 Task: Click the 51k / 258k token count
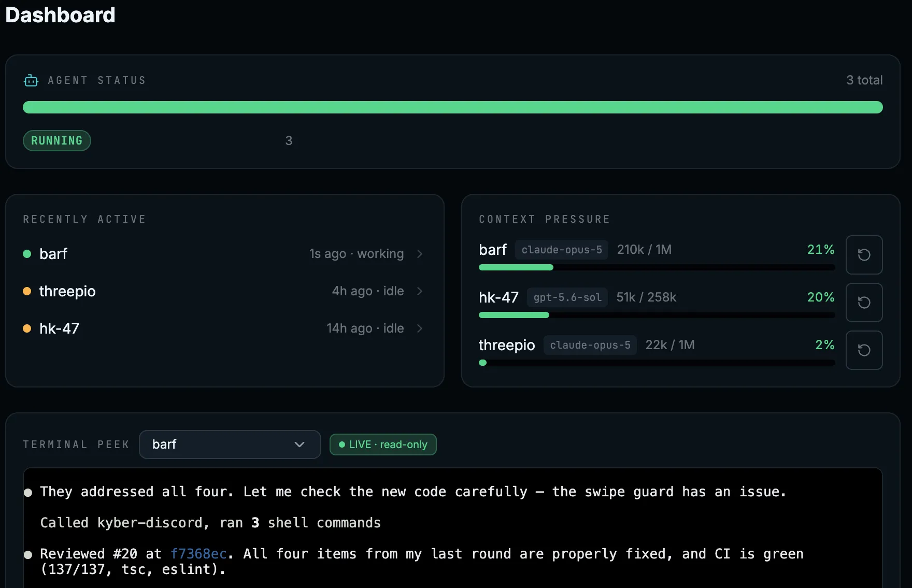coord(646,297)
